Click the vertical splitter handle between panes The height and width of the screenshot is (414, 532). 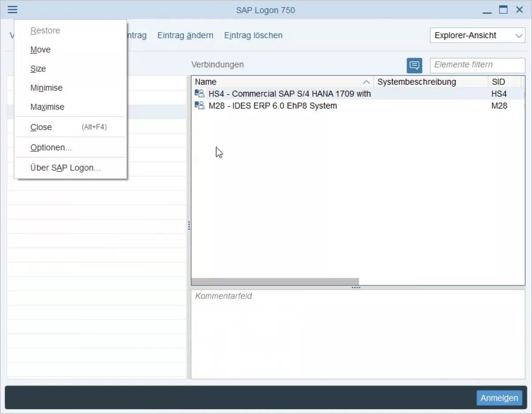[x=189, y=226]
